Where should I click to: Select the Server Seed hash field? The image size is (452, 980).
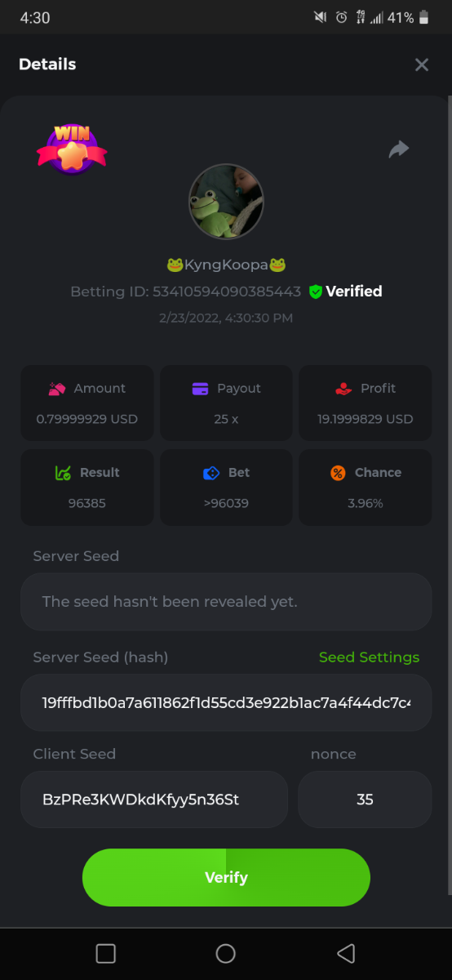click(226, 702)
